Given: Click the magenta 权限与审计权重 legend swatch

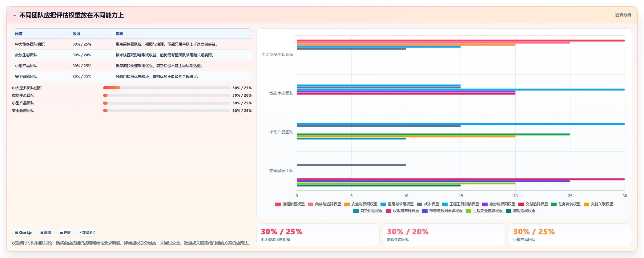Looking at the screenshot, I should pyautogui.click(x=388, y=211).
